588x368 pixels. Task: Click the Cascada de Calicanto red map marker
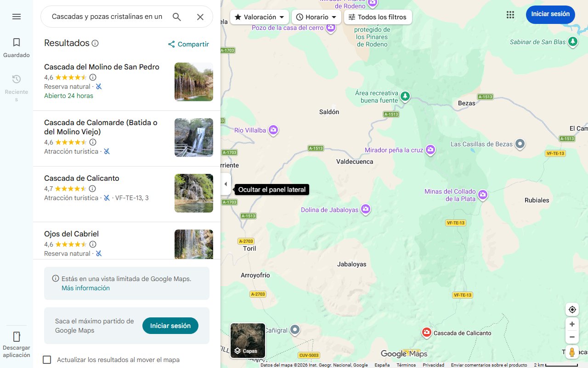(x=426, y=333)
